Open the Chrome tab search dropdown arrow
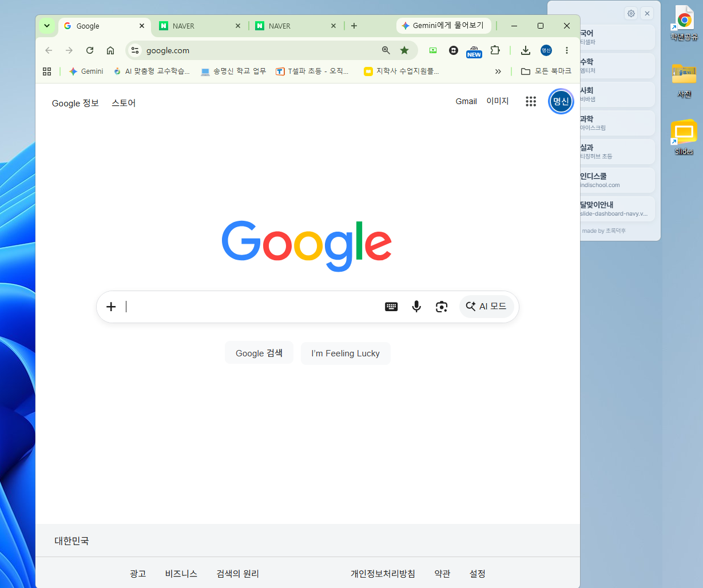This screenshot has width=703, height=588. click(47, 26)
